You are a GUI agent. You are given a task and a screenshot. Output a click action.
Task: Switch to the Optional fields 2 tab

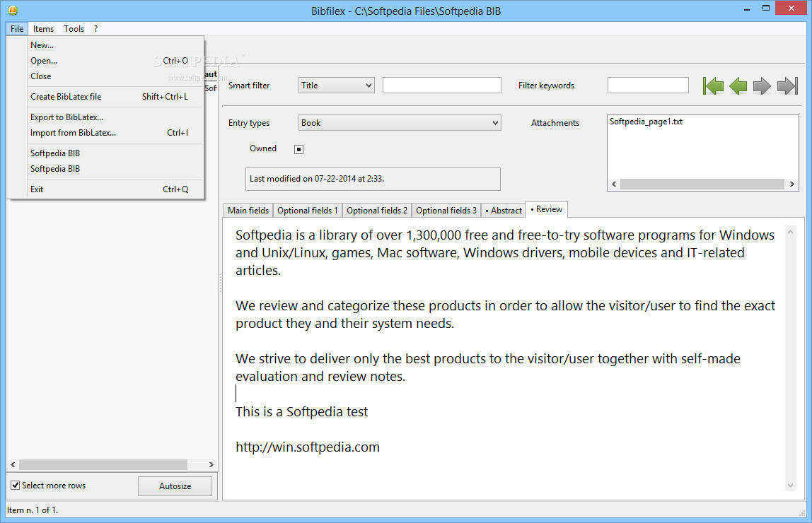pyautogui.click(x=376, y=210)
